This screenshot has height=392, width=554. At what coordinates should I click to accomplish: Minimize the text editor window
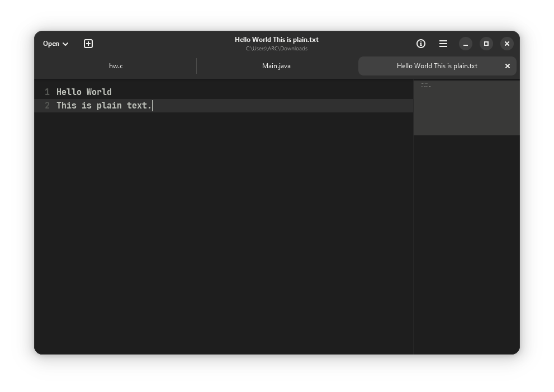466,44
